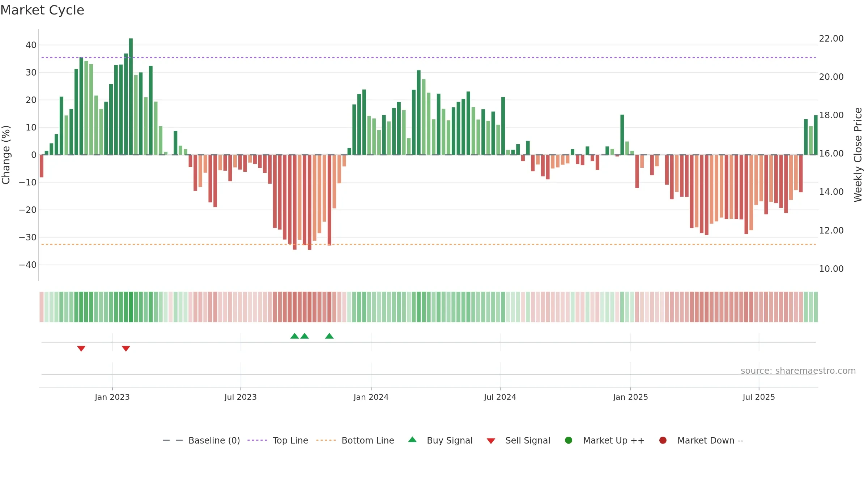Click the 16.00 price tick on right axis
This screenshot has height=488, width=868.
(831, 154)
